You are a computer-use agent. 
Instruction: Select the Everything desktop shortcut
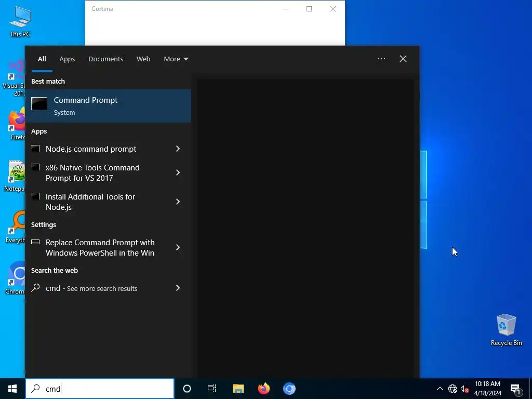pos(16,228)
